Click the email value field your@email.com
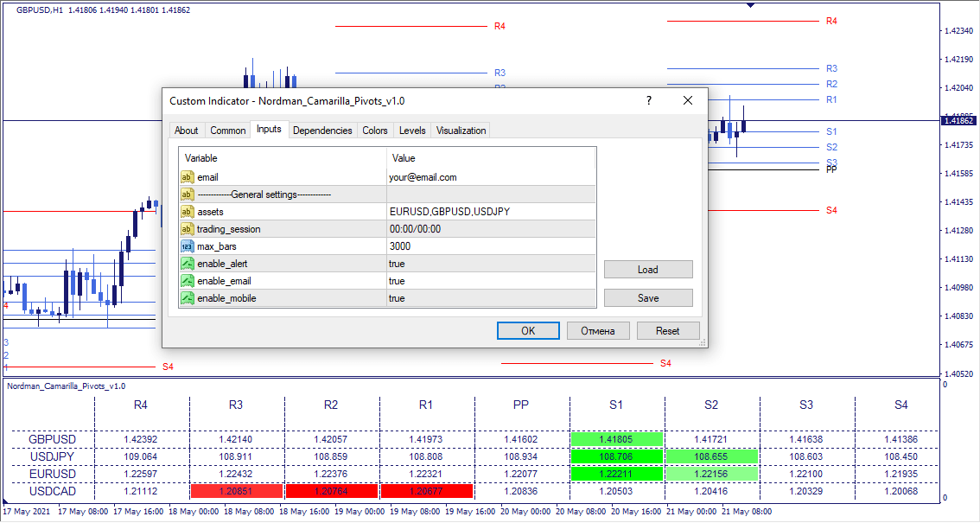 tap(423, 177)
